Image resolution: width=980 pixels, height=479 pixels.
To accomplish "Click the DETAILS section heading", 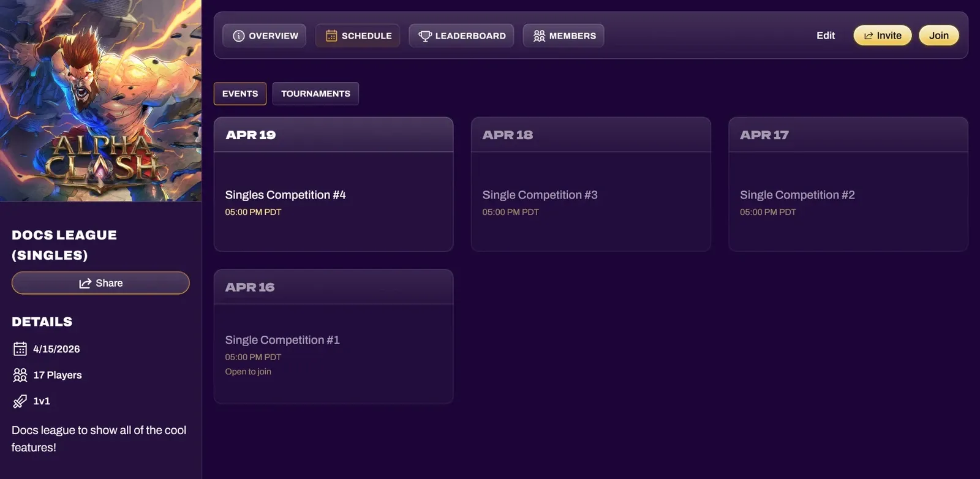I will (42, 322).
